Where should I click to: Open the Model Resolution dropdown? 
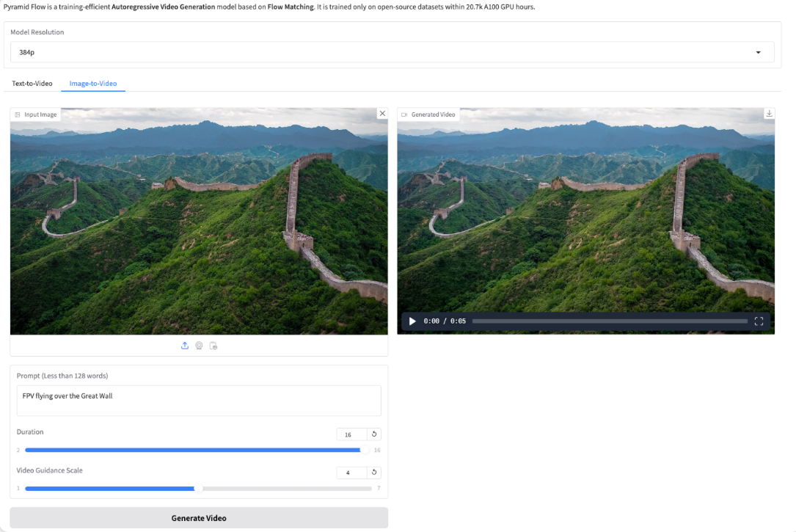click(392, 52)
